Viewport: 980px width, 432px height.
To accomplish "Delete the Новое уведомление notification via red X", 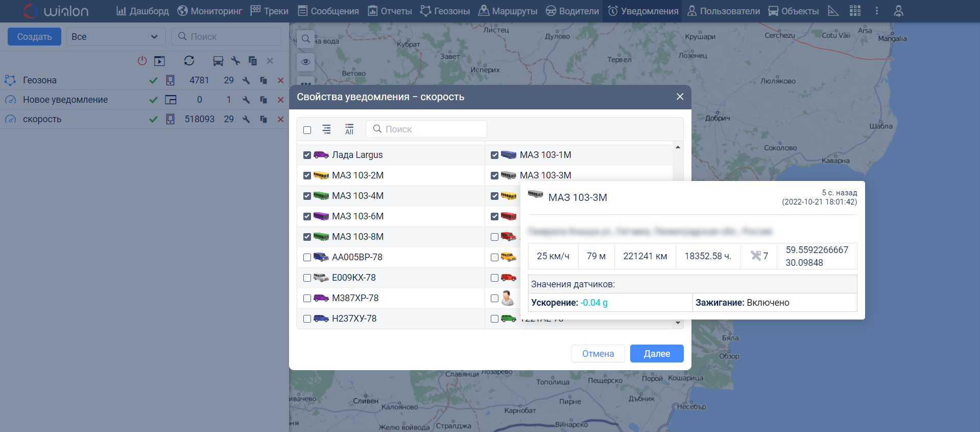I will pyautogui.click(x=280, y=100).
